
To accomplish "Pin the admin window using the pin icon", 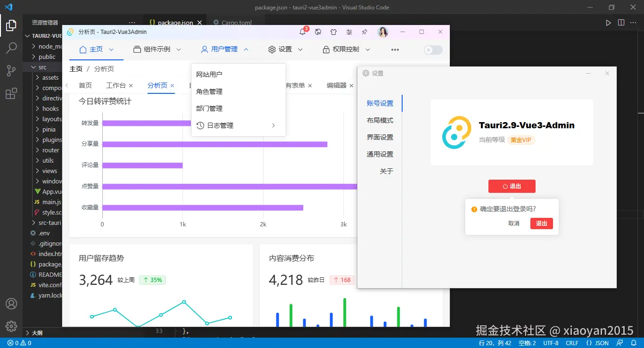I will [365, 32].
